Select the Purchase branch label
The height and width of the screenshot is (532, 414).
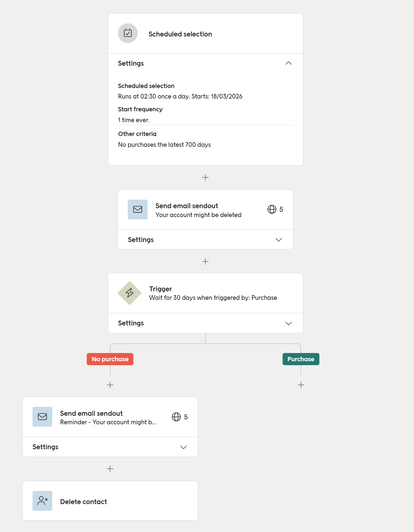click(x=301, y=359)
